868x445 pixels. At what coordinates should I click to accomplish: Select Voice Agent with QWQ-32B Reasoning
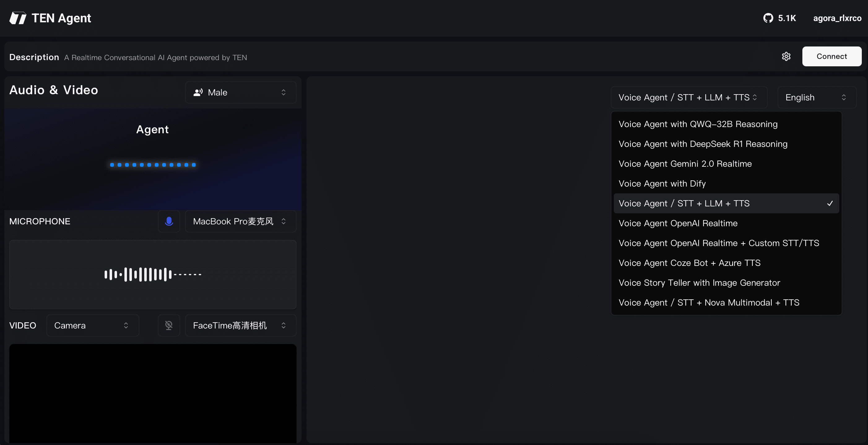tap(726, 124)
